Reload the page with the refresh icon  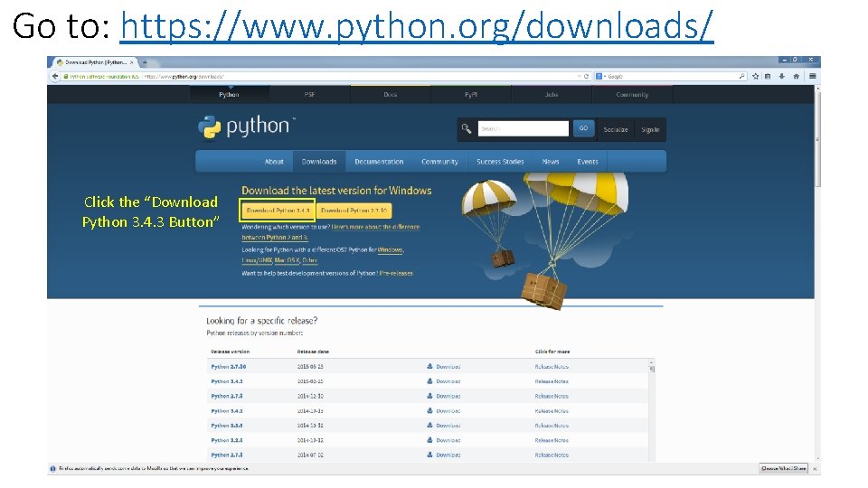click(586, 76)
